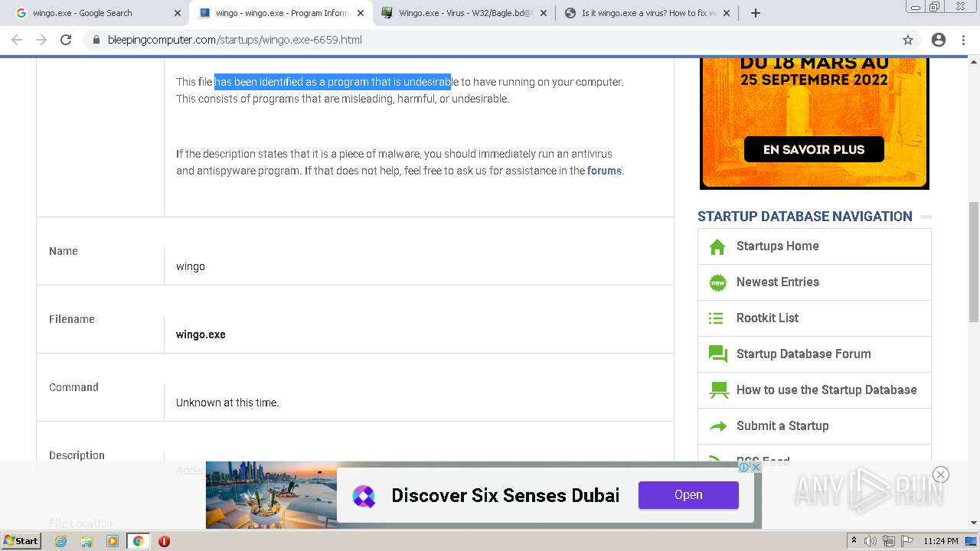Open the volume speaker tray icon
Viewport: 980px width, 551px height.
(x=871, y=541)
